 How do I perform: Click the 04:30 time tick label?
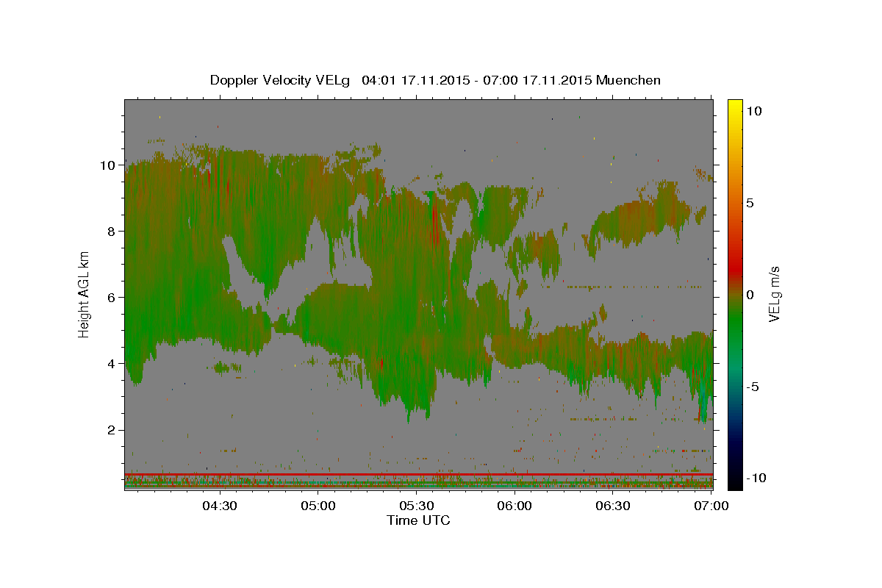[x=219, y=506]
